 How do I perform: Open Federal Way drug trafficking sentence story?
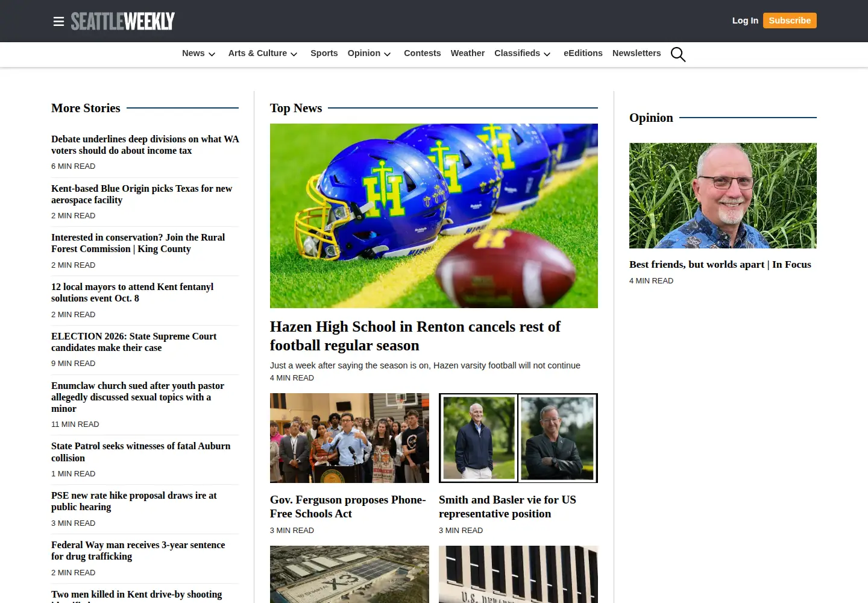pyautogui.click(x=138, y=551)
